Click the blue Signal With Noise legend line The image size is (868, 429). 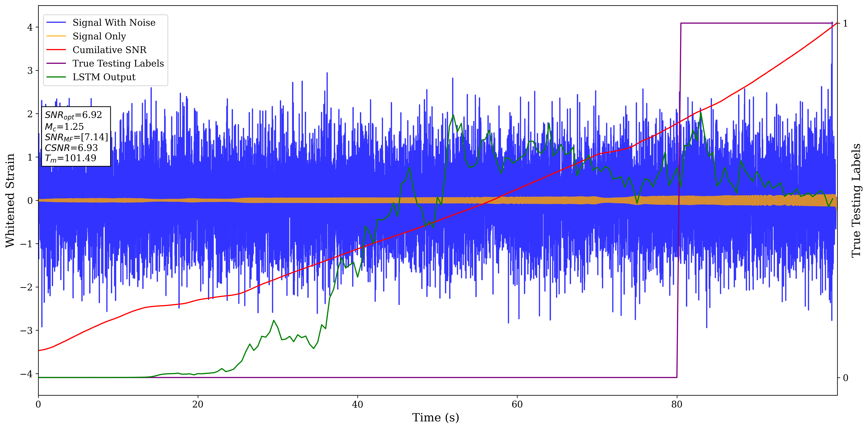[x=56, y=23]
